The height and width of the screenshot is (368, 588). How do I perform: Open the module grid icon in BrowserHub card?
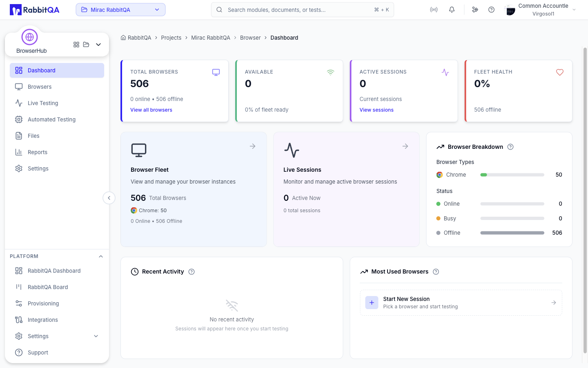(x=76, y=45)
